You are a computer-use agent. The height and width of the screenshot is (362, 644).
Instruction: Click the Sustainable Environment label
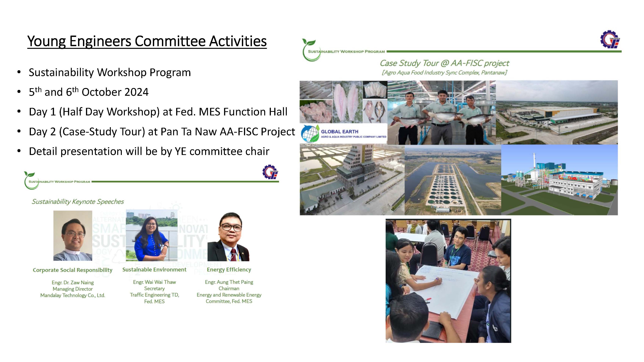[x=154, y=270]
